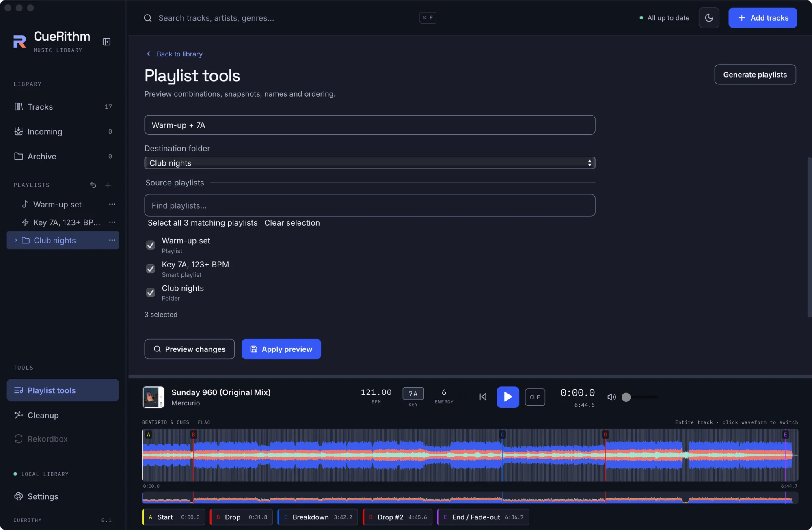Open Cleanup tool
Image resolution: width=812 pixels, height=530 pixels.
click(x=63, y=415)
